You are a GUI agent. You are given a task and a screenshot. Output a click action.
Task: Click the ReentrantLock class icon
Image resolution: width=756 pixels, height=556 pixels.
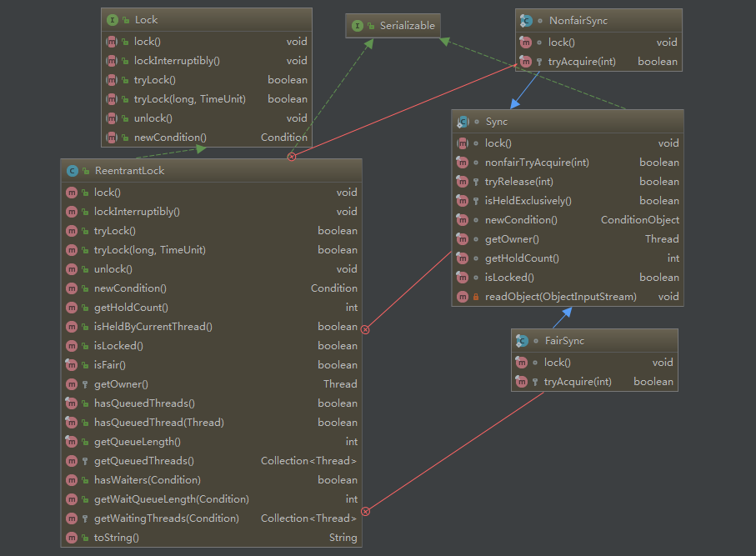pos(72,171)
